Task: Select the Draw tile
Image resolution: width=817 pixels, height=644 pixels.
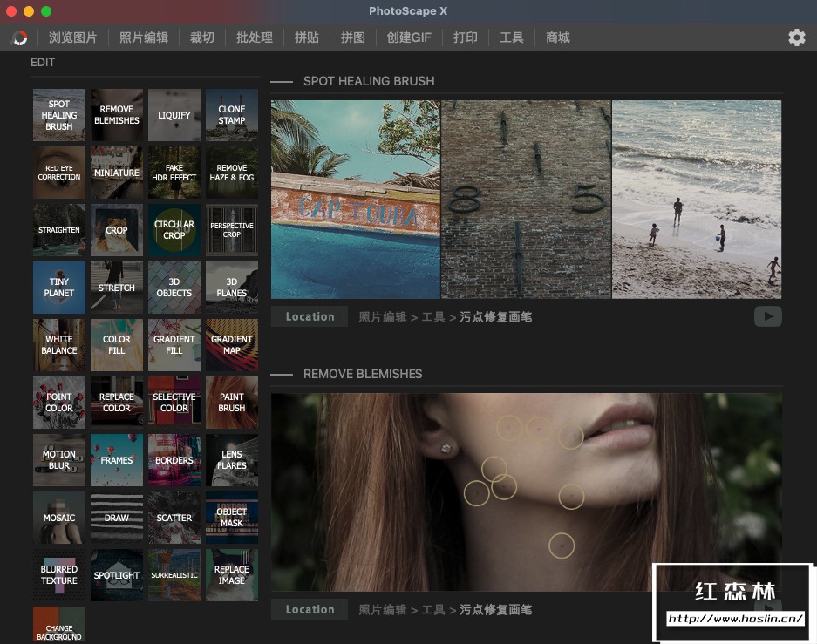Action: [x=117, y=518]
